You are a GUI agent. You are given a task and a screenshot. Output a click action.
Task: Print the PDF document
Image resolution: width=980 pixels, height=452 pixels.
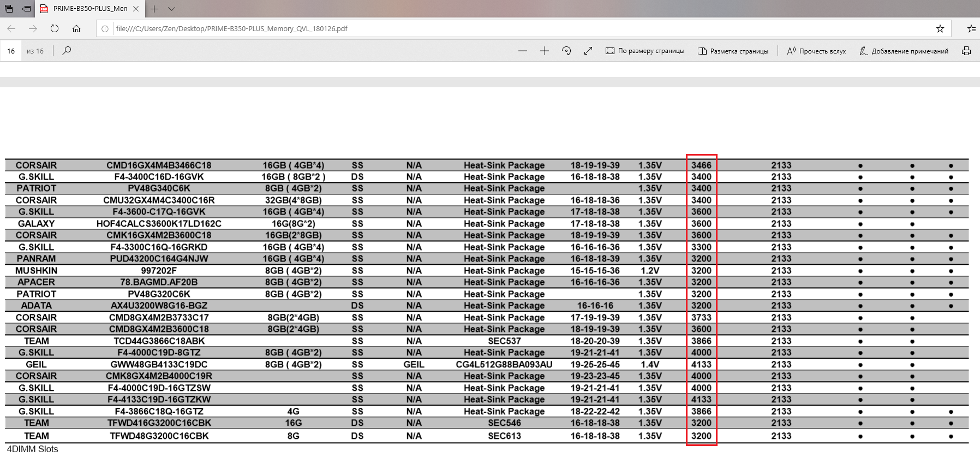[x=966, y=51]
